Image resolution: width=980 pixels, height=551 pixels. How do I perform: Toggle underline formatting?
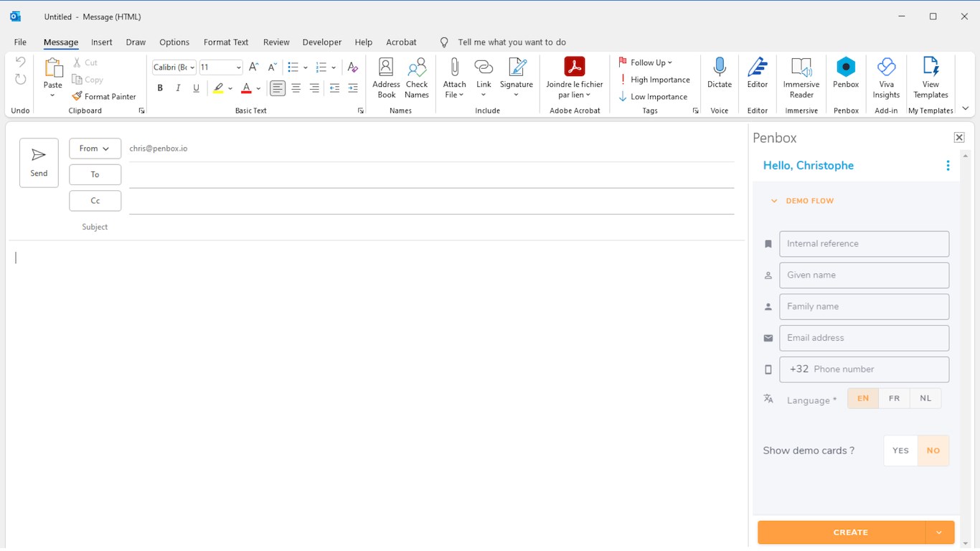tap(196, 88)
